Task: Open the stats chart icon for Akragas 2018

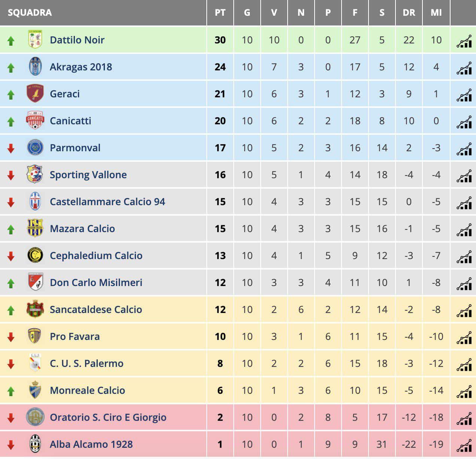Action: pyautogui.click(x=464, y=68)
